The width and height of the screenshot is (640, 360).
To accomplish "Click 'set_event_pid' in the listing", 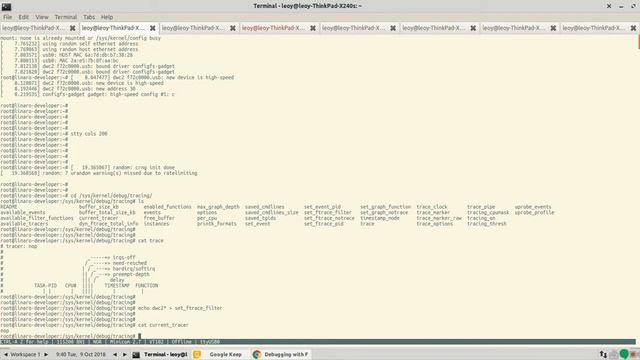I will tap(322, 207).
